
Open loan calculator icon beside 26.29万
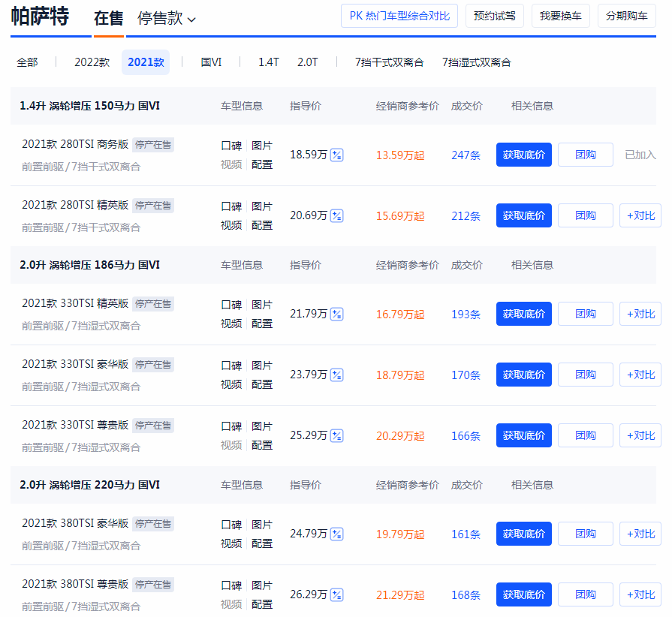click(337, 595)
